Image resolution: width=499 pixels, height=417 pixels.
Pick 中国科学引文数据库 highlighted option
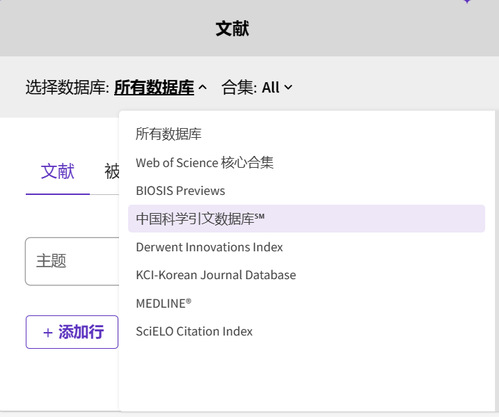(306, 219)
